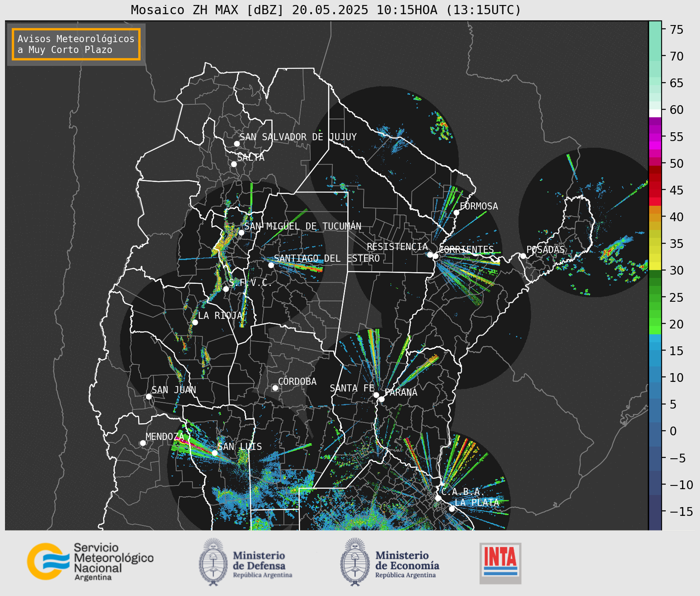Click the CÓRDOBA label text
Screen dimensions: 700x596
297,381
